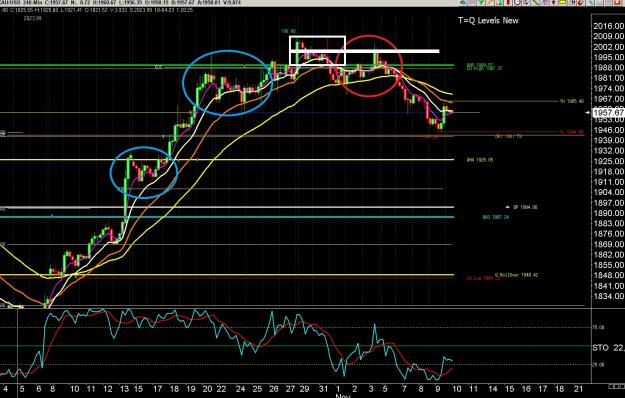Click the 1988.00 price axis label
The height and width of the screenshot is (398, 625).
(608, 68)
